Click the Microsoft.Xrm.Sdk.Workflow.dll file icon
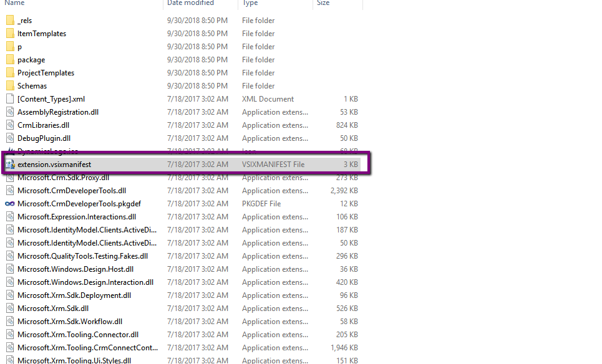The width and height of the screenshot is (602, 364). point(10,322)
